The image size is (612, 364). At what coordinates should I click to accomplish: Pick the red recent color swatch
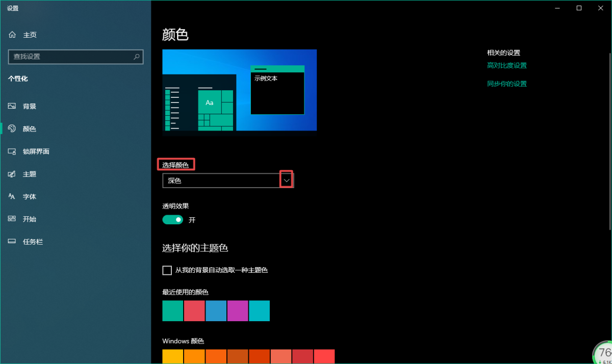click(x=194, y=311)
